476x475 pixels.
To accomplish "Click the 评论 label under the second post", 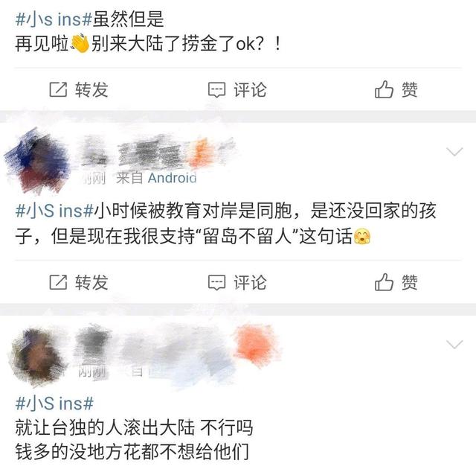I will [x=250, y=282].
